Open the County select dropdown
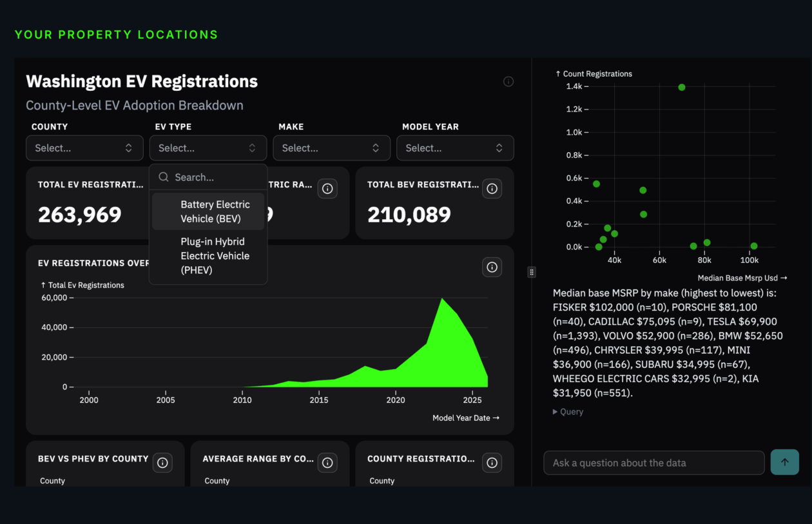This screenshot has height=524, width=812. (84, 148)
